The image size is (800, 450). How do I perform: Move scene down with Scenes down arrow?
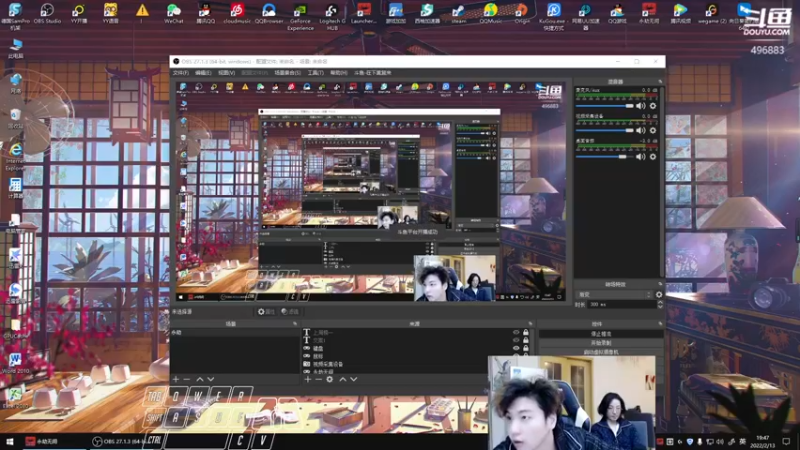coord(211,379)
